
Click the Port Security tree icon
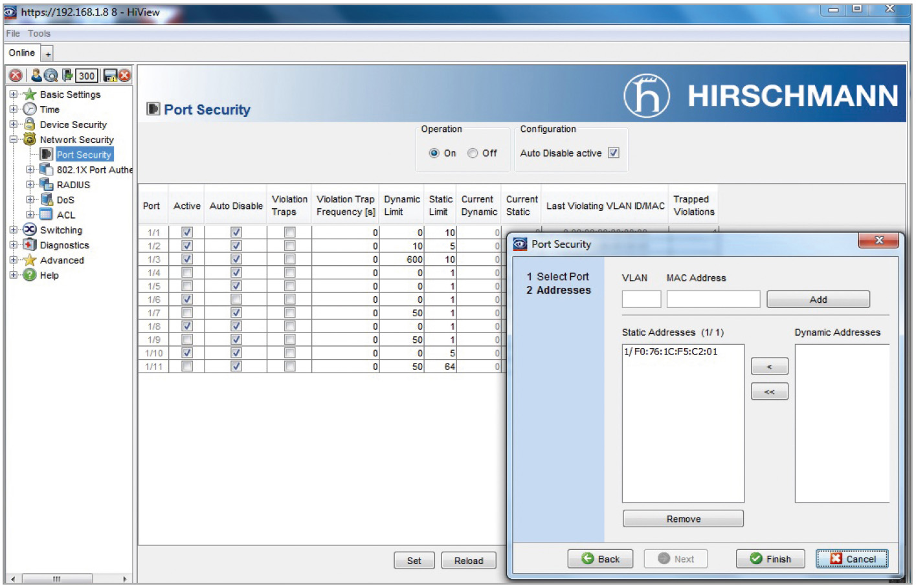tap(47, 154)
